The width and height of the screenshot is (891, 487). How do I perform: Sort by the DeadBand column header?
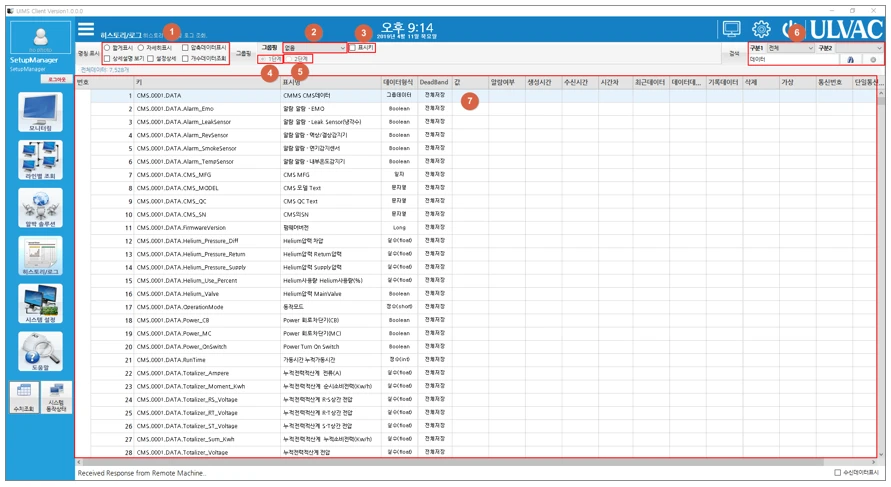[435, 83]
